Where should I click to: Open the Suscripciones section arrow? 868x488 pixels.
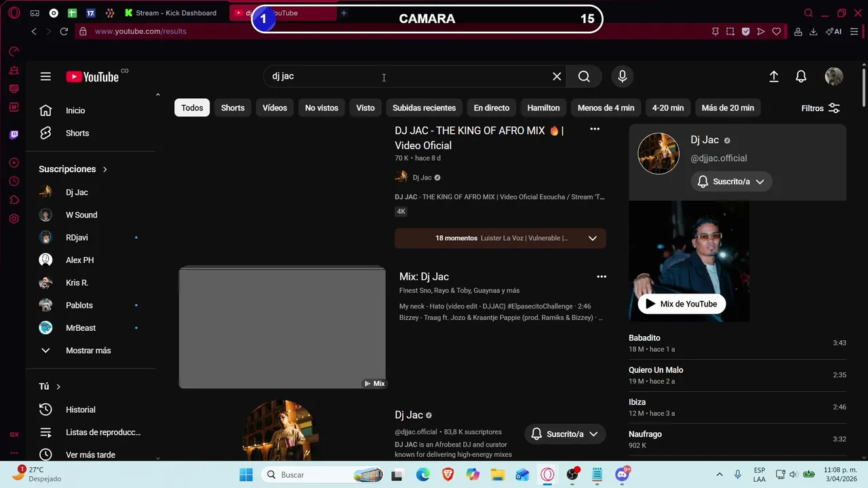pos(105,169)
